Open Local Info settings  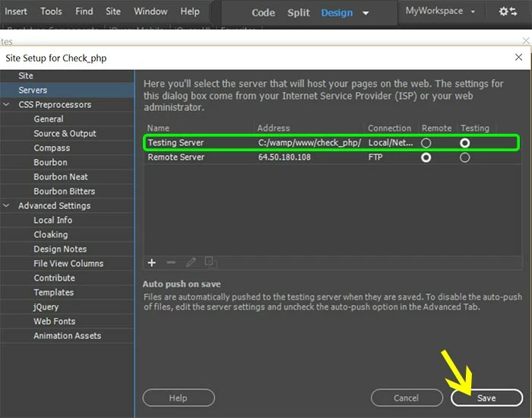(53, 220)
